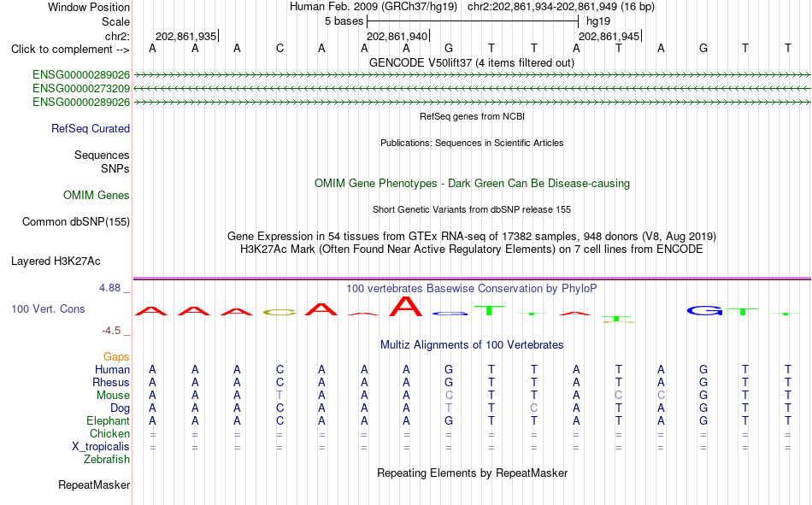This screenshot has height=505, width=812.
Task: Select the Rhesus species row label
Action: (111, 382)
